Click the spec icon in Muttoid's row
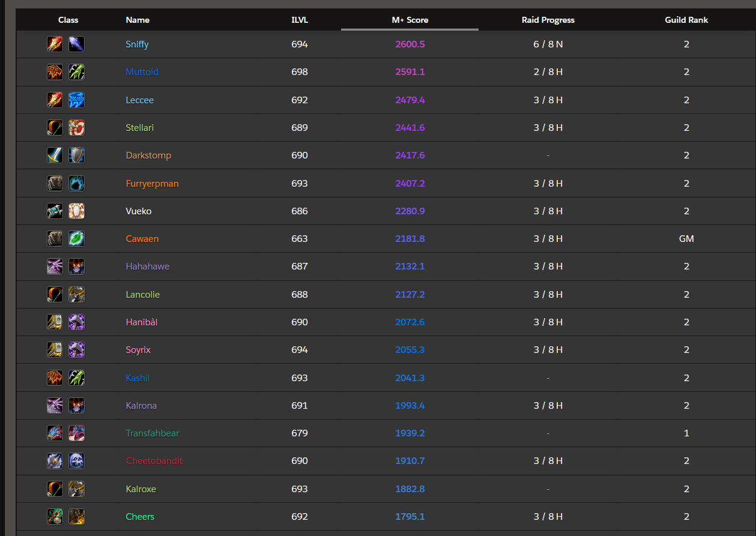756x536 pixels. pyautogui.click(x=76, y=72)
